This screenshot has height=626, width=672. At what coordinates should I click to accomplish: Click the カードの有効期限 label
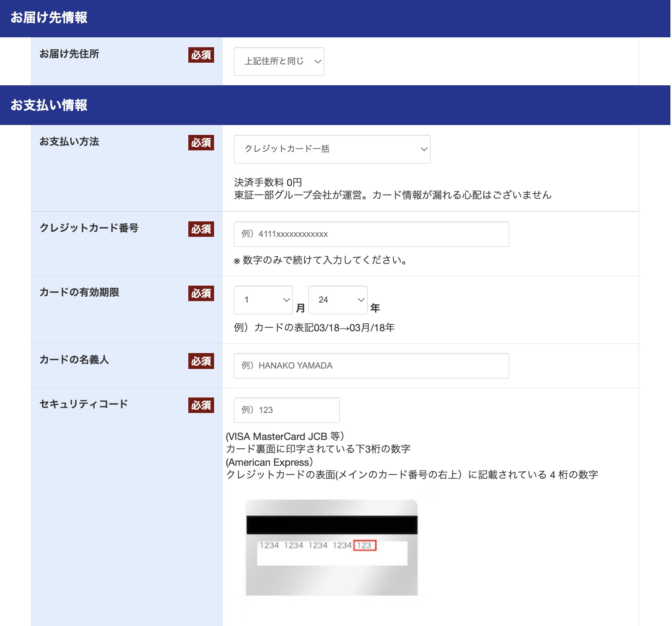(79, 292)
